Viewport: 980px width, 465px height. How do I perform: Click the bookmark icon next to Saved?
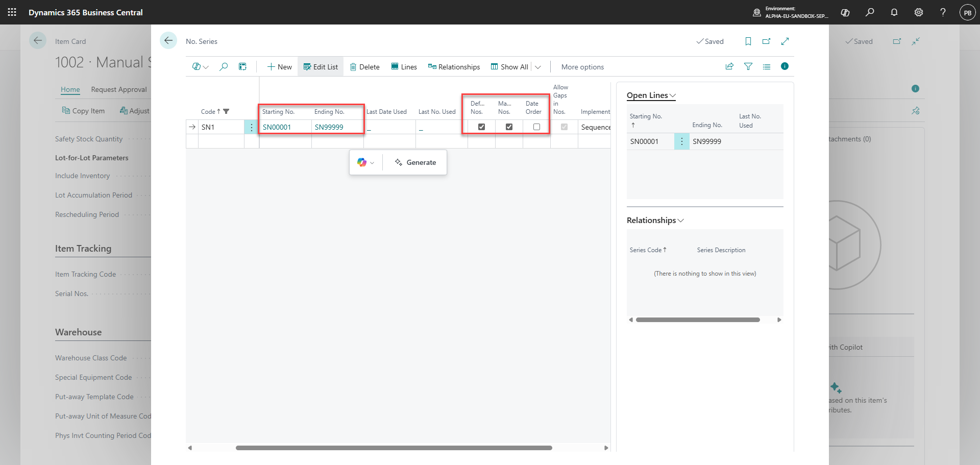pos(748,41)
